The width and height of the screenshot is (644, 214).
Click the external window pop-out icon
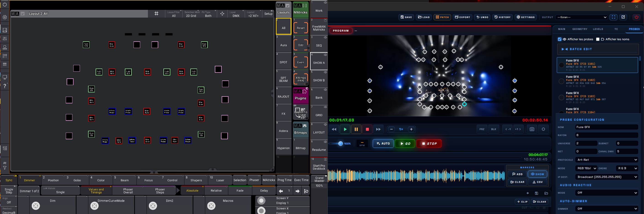(623, 17)
